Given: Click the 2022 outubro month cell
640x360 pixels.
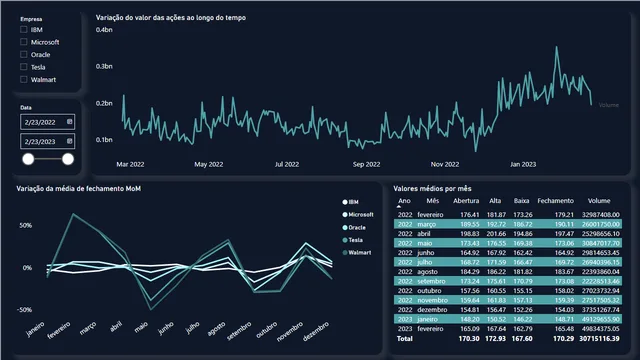Looking at the screenshot, I should [x=429, y=291].
